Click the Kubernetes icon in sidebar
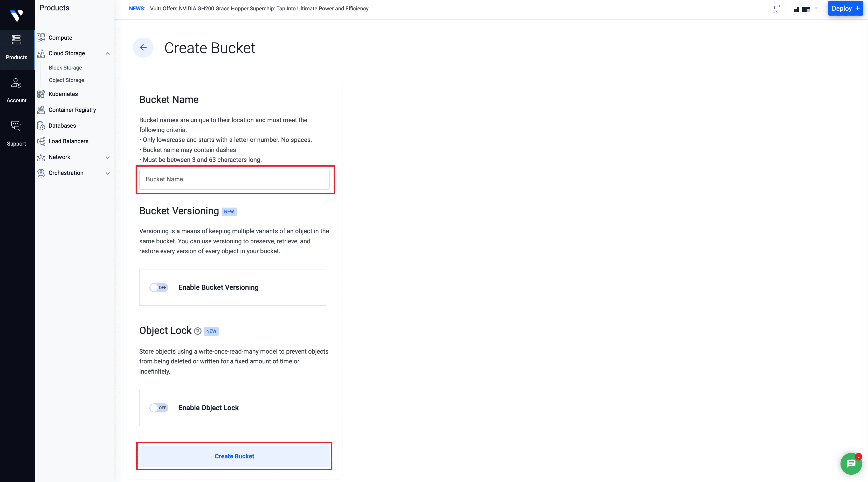The width and height of the screenshot is (868, 482). pos(40,94)
